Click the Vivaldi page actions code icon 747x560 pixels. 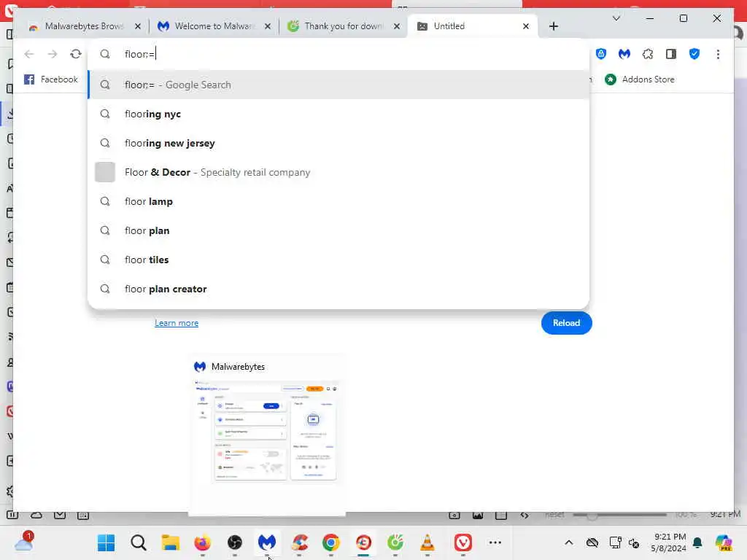[524, 516]
